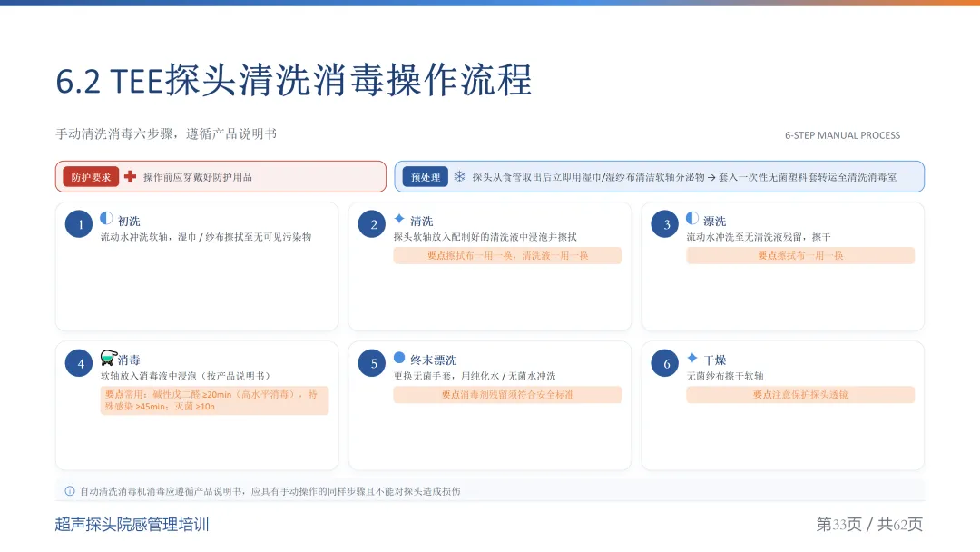The width and height of the screenshot is (980, 552).
Task: Click the half-moon icon next to 初洗
Action: click(107, 218)
